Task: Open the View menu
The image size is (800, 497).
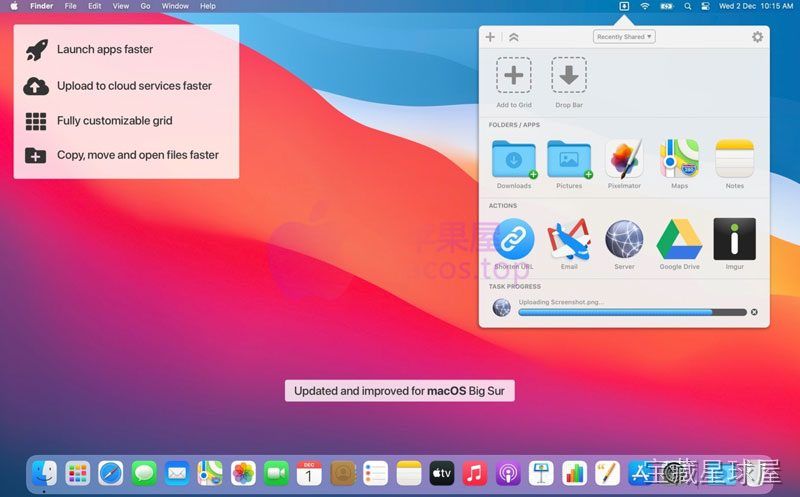Action: coord(120,6)
